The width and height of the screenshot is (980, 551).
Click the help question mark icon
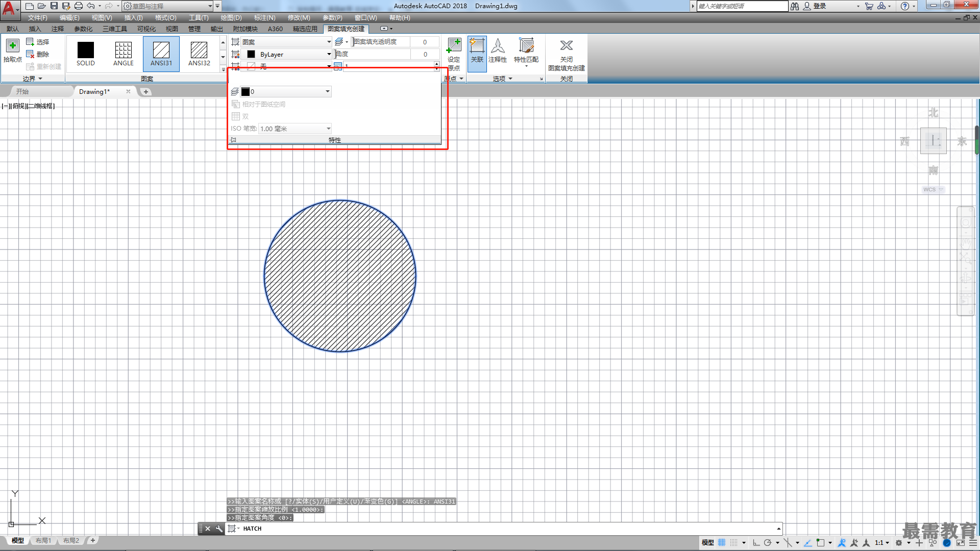pyautogui.click(x=905, y=6)
